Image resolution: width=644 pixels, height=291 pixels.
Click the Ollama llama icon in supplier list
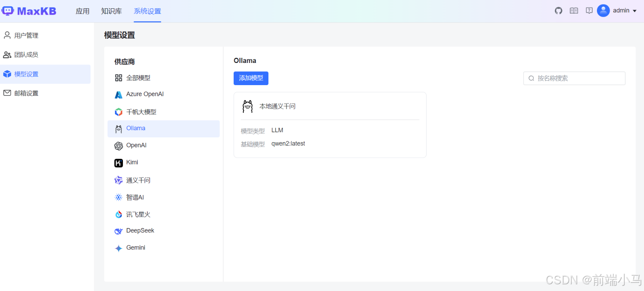click(119, 129)
